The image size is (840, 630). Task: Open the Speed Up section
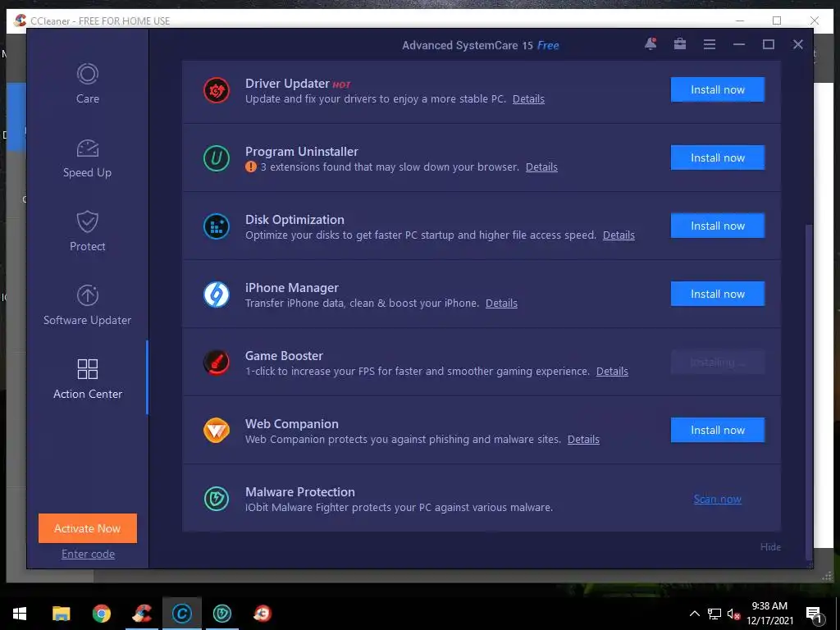pyautogui.click(x=87, y=158)
